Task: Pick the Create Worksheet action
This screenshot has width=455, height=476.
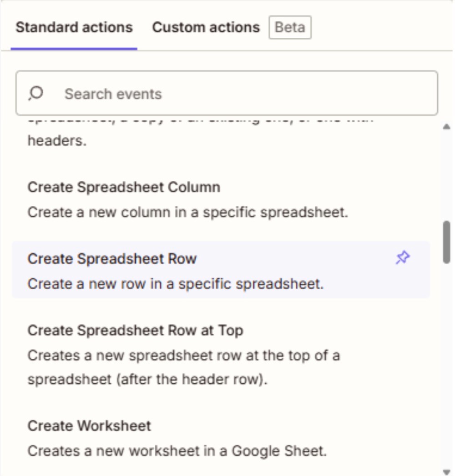Action: (x=89, y=426)
